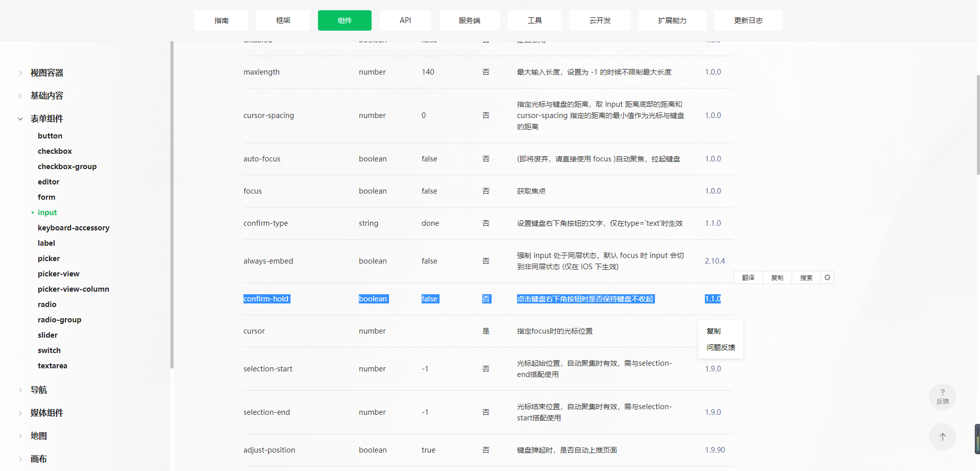Open the checkbox-group component page

point(67,167)
